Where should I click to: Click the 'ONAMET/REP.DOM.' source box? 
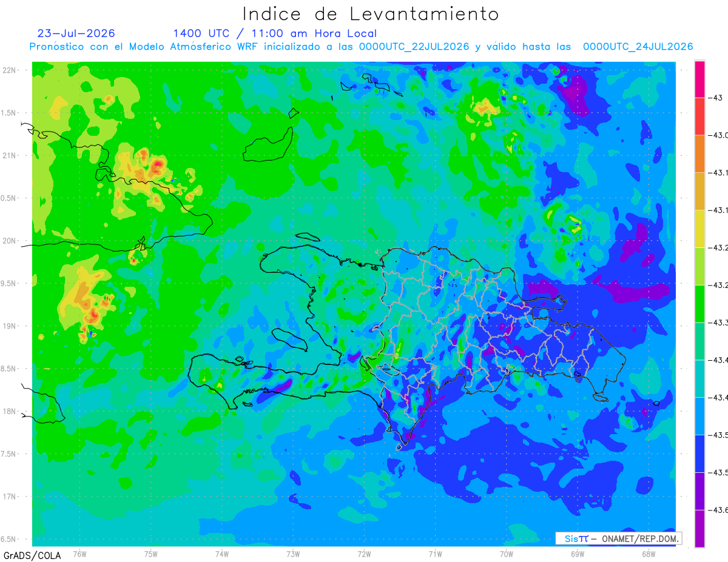[618, 538]
